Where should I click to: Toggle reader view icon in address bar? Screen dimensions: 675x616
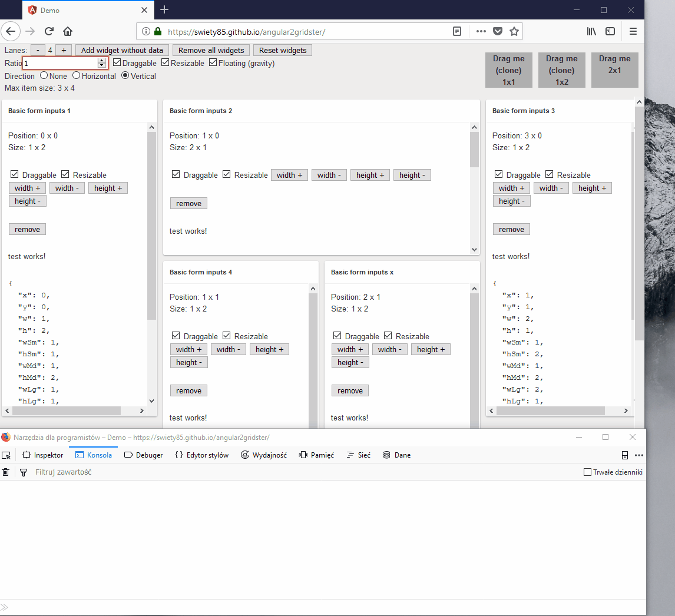point(457,31)
